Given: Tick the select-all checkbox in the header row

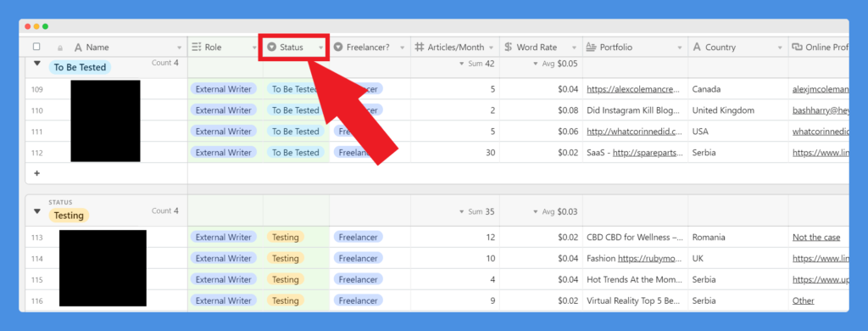Looking at the screenshot, I should (x=36, y=48).
